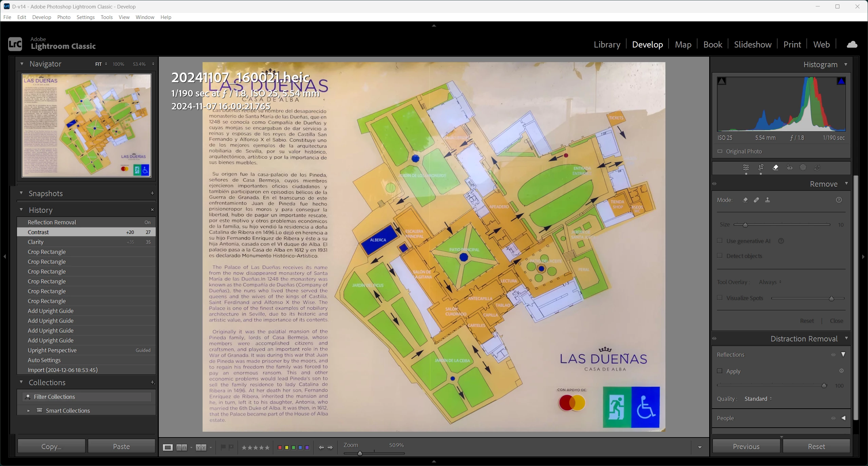Collapse the Histogram panel

846,64
